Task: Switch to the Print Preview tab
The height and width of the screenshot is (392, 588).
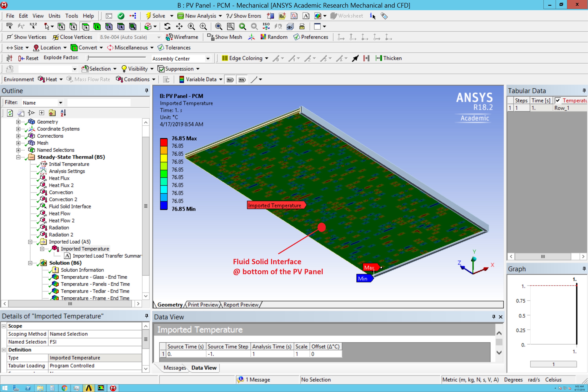Action: tap(203, 305)
